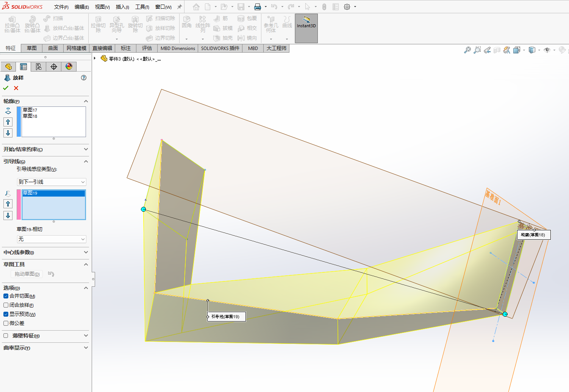The height and width of the screenshot is (392, 569).
Task: Move guide curve down with arrow button
Action: pos(8,216)
